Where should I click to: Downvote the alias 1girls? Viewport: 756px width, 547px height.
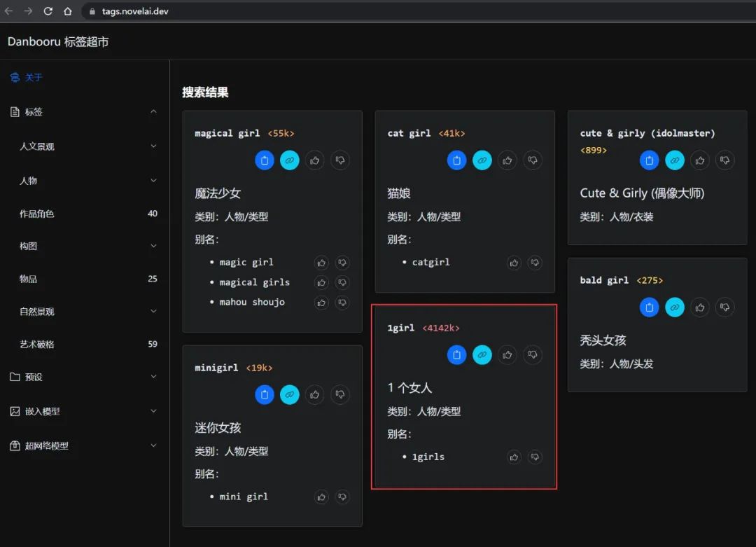click(535, 457)
